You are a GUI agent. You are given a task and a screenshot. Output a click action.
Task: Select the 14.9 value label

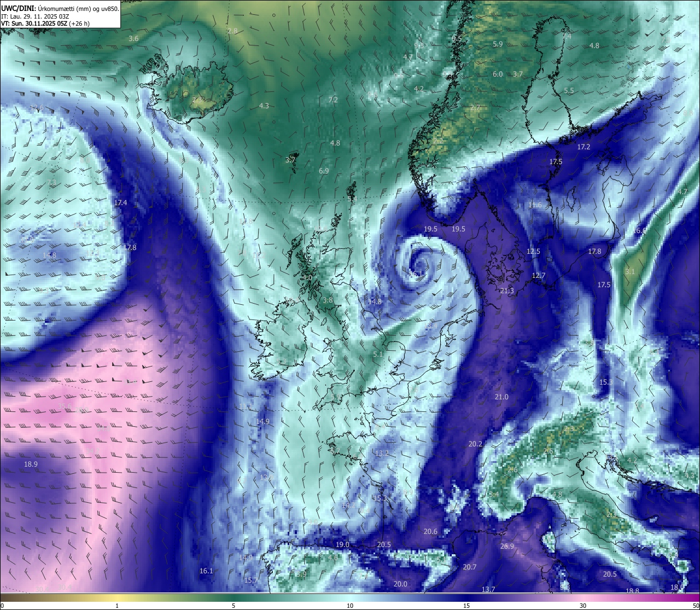[262, 421]
